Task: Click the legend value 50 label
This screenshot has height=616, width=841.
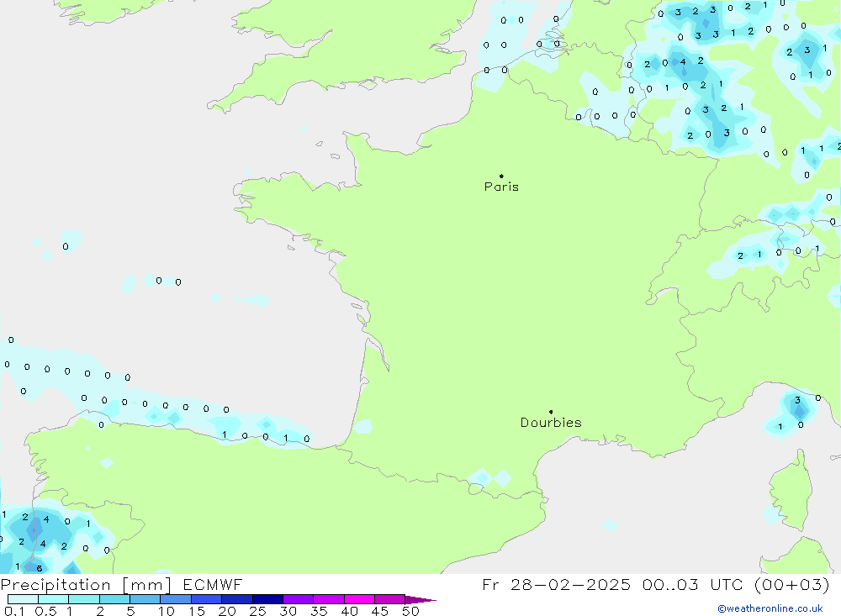Action: 410,611
